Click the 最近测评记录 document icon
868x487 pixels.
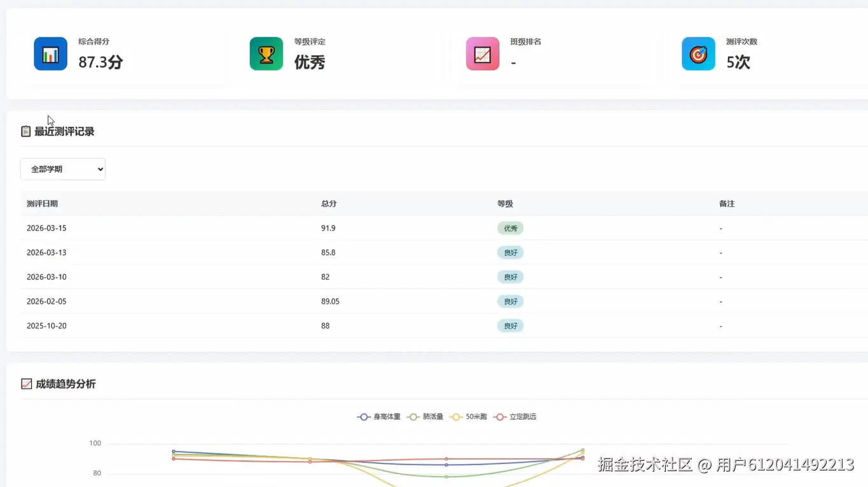tap(25, 131)
